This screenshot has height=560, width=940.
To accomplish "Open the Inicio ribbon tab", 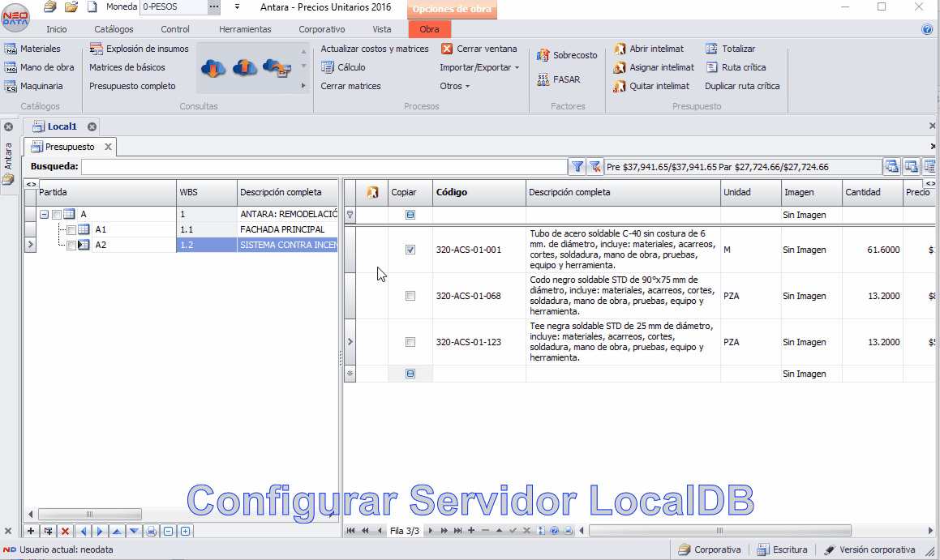I will pyautogui.click(x=56, y=29).
